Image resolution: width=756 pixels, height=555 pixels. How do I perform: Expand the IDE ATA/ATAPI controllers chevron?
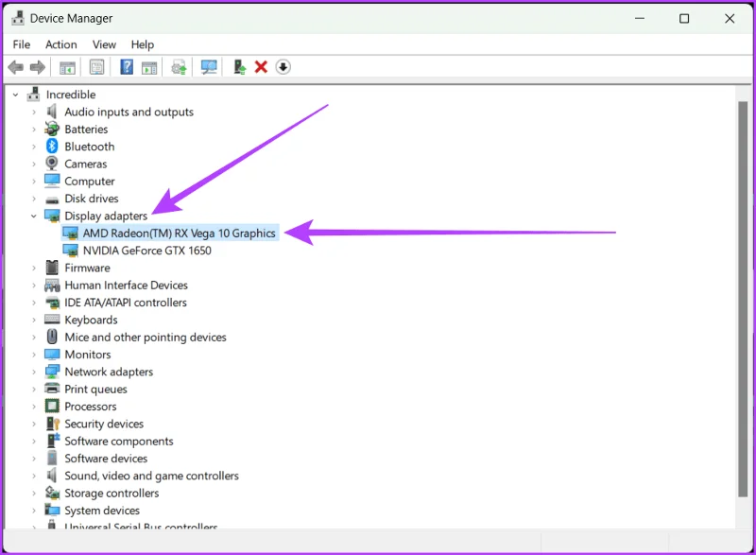coord(34,303)
